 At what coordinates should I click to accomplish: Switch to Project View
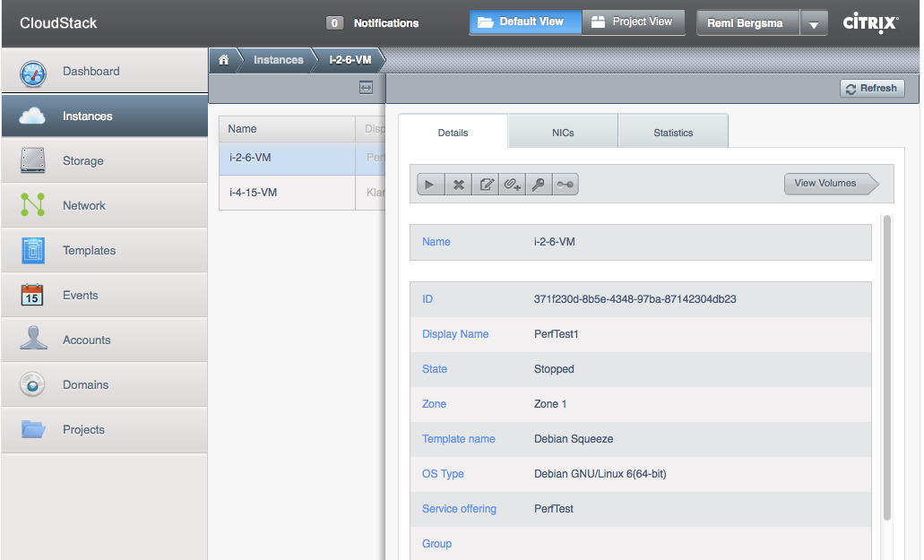(633, 22)
